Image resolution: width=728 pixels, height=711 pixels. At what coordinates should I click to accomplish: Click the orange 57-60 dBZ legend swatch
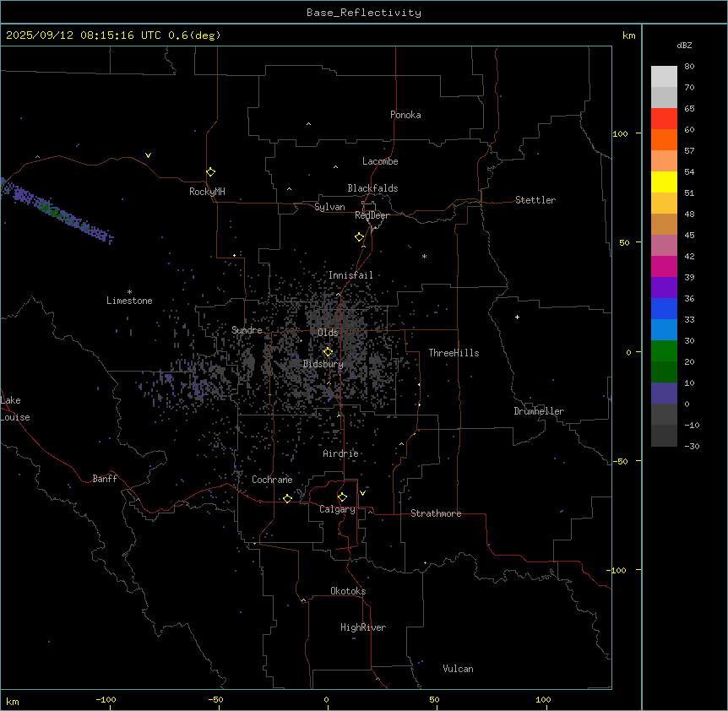(664, 139)
